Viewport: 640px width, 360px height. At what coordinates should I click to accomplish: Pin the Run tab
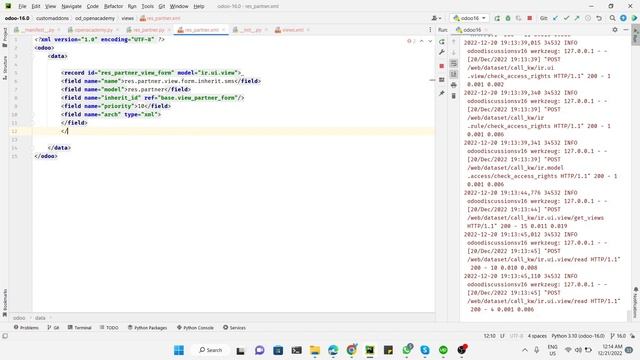pyautogui.click(x=442, y=93)
